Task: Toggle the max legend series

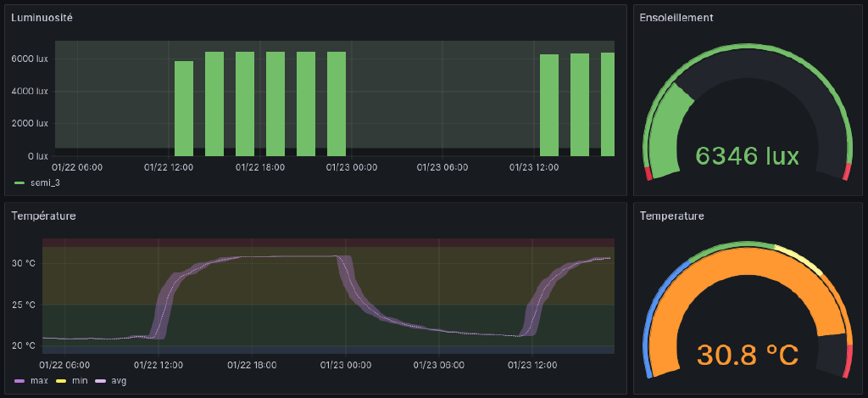Action: (x=39, y=381)
